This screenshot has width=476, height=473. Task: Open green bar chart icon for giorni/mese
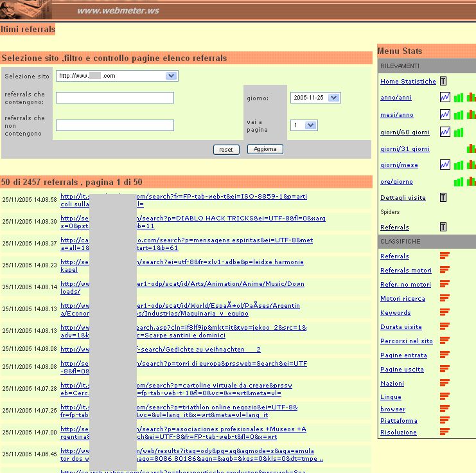click(x=459, y=165)
